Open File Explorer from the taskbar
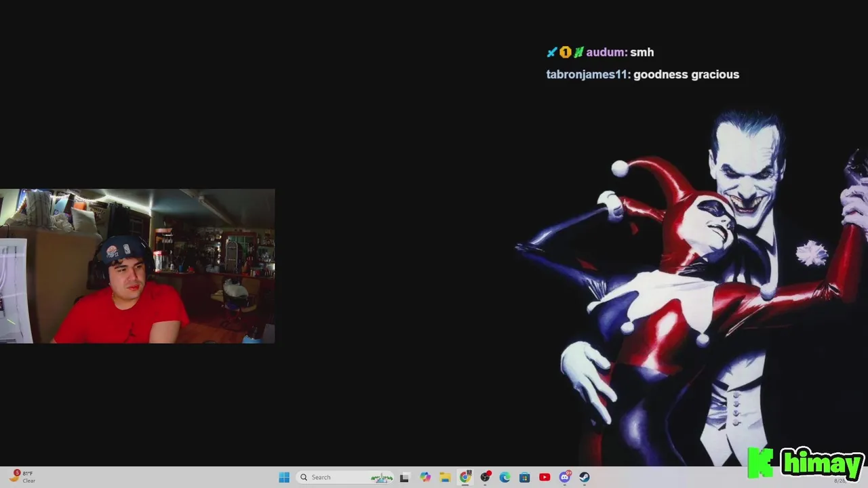This screenshot has height=488, width=868. point(445,477)
